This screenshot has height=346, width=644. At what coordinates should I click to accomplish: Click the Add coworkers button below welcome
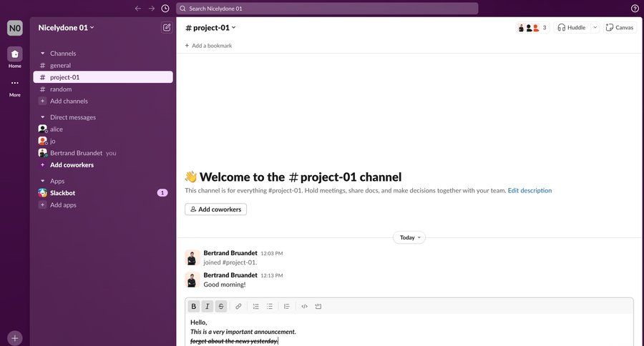coord(215,209)
